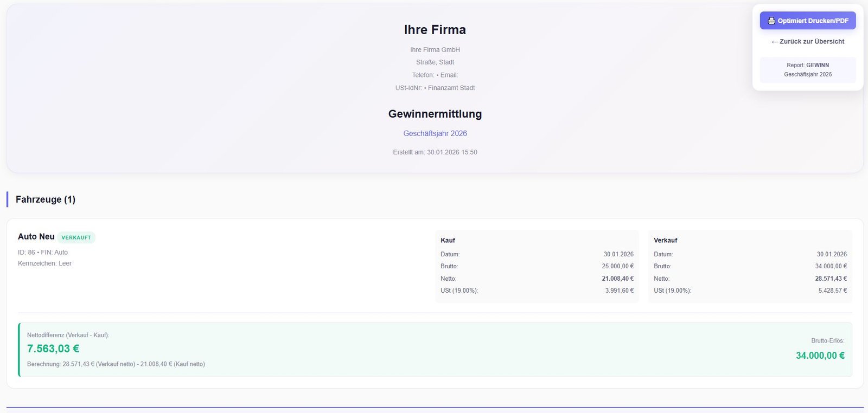Select the Fahrzeuge (1) section heading
Viewport: 868px width, 413px height.
coord(46,199)
